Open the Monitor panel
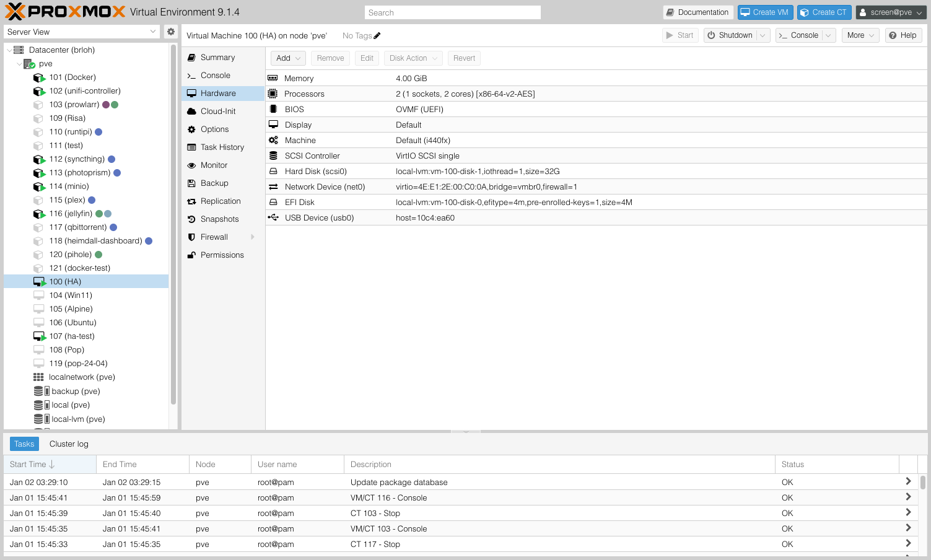Image resolution: width=931 pixels, height=560 pixels. 214,165
